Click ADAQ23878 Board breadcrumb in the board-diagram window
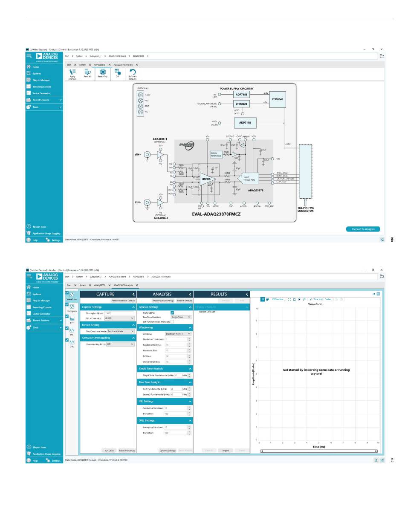405x532 pixels. [x=117, y=56]
